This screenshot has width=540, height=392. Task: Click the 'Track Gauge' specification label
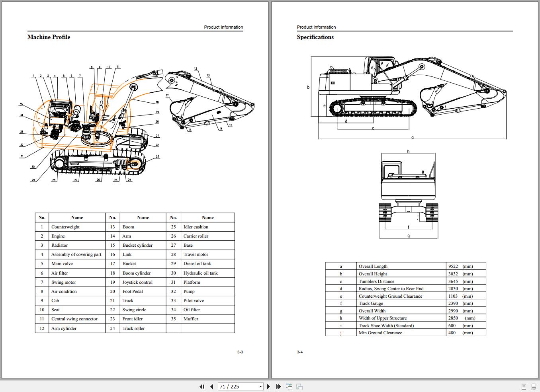371,303
